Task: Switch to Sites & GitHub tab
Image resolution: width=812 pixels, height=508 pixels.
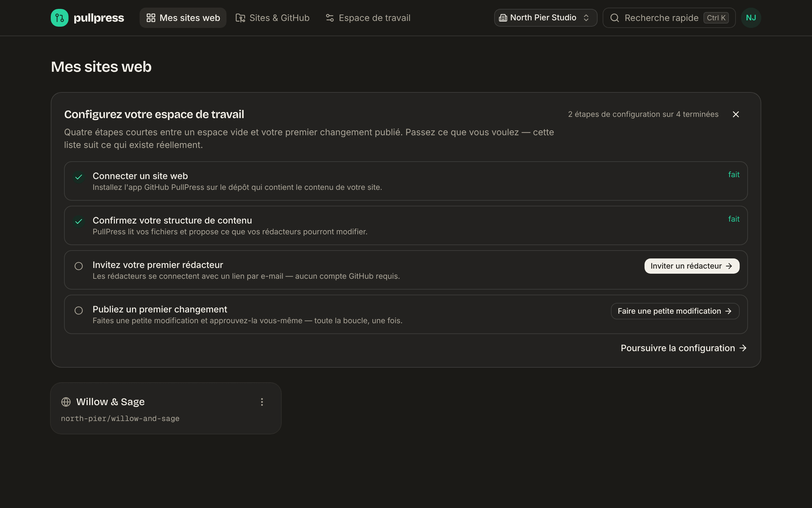Action: click(x=272, y=18)
